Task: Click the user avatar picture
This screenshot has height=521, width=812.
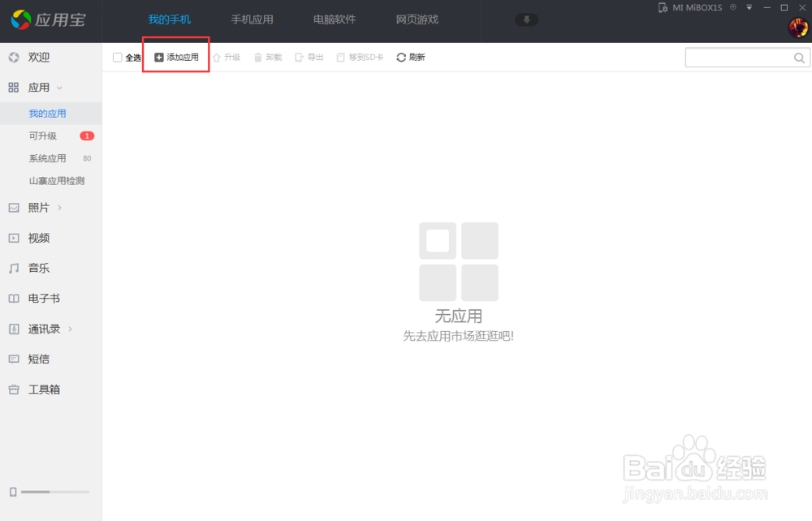Action: [798, 28]
